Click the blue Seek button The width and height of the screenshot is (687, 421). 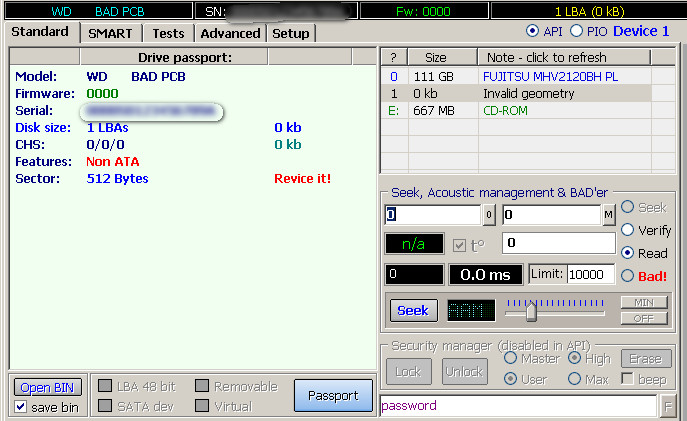tap(413, 311)
